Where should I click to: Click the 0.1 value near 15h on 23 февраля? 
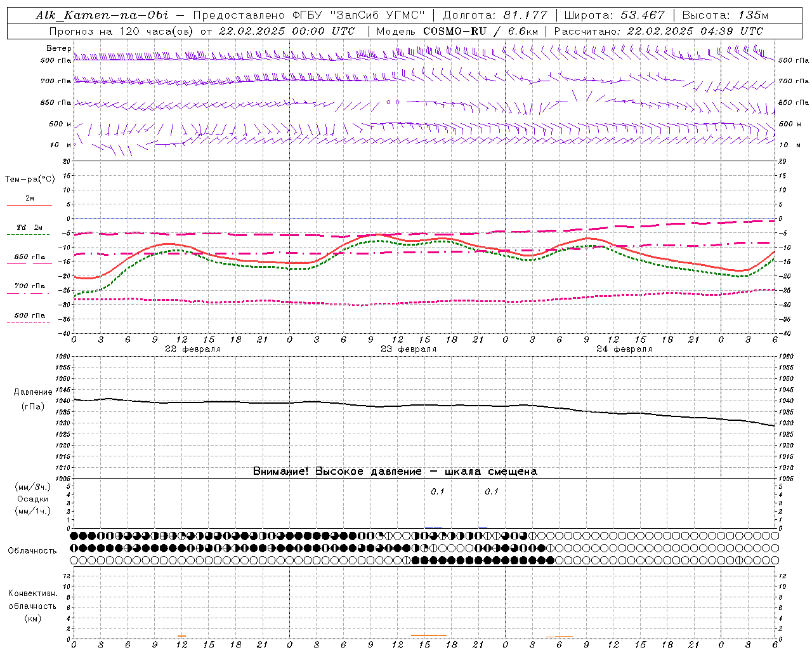(x=438, y=491)
